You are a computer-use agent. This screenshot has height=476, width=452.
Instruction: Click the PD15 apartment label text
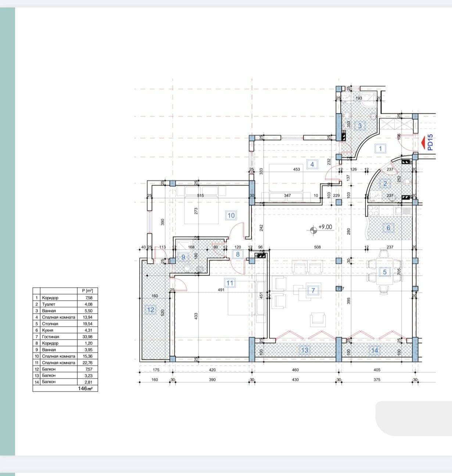click(x=430, y=142)
